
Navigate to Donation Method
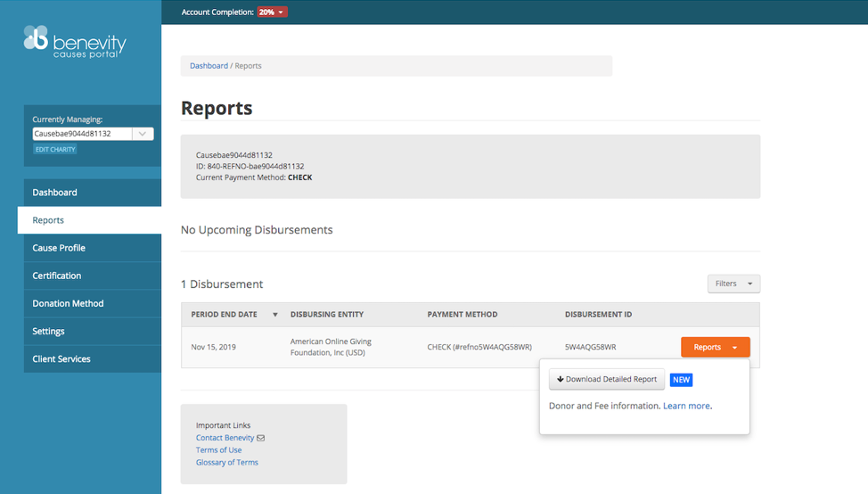coord(93,303)
